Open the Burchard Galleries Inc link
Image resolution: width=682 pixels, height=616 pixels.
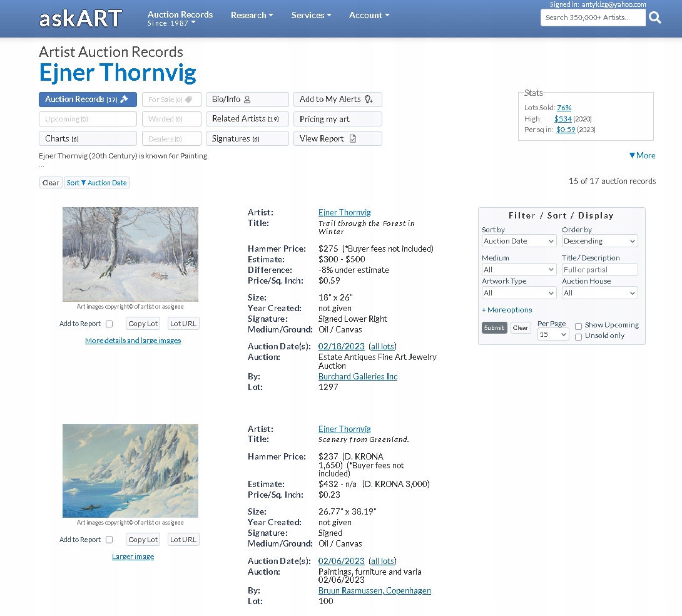(357, 376)
